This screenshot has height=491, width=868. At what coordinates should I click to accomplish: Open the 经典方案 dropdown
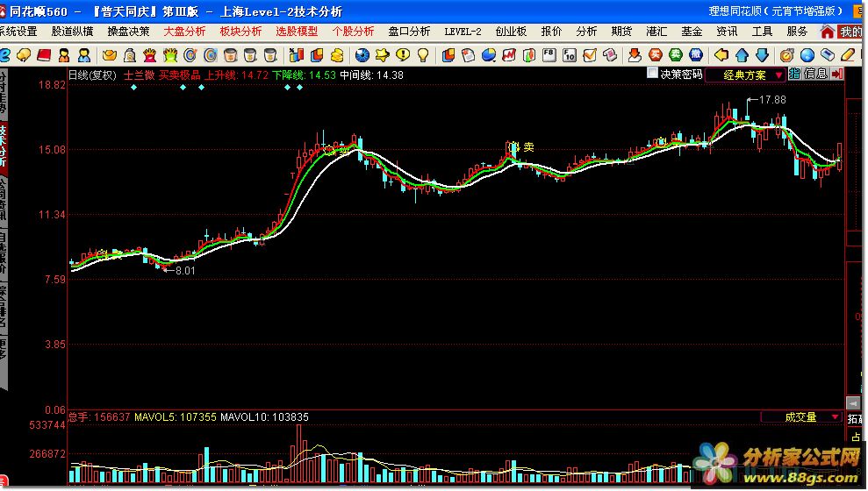pos(745,75)
